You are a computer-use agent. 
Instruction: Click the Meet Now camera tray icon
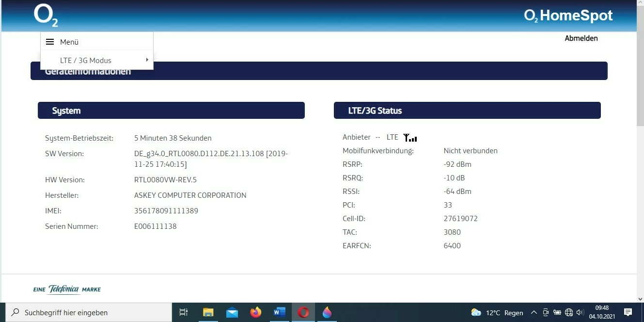pos(546,313)
